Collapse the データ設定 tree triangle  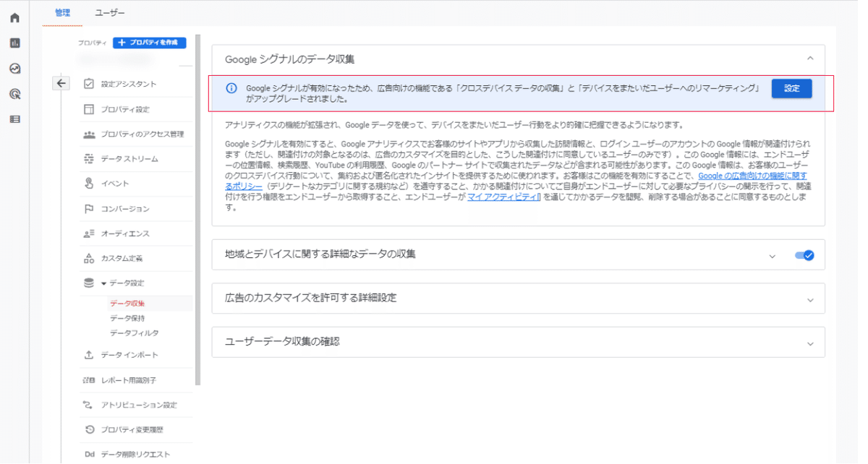click(103, 283)
